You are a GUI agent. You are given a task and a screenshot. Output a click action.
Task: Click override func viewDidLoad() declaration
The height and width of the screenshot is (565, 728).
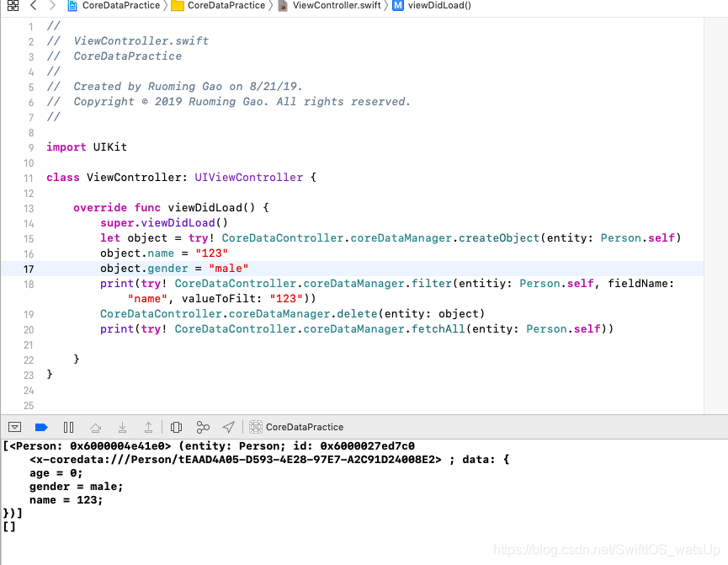(171, 207)
